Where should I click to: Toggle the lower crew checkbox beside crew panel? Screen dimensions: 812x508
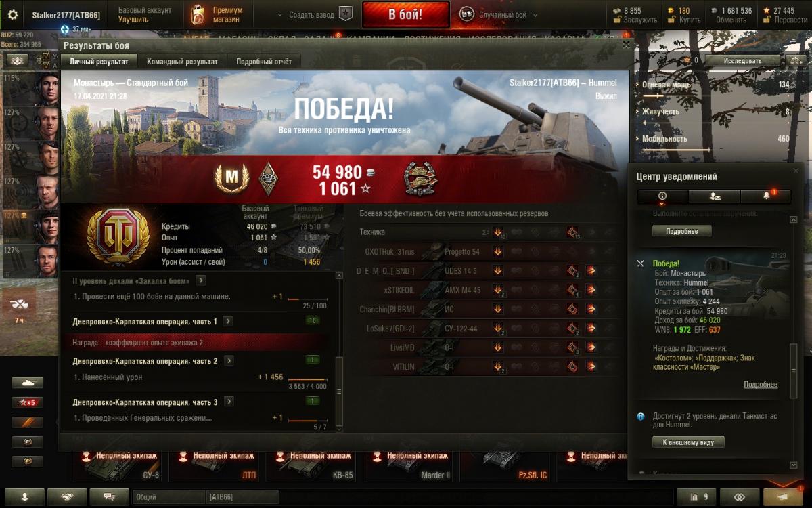coord(46,65)
